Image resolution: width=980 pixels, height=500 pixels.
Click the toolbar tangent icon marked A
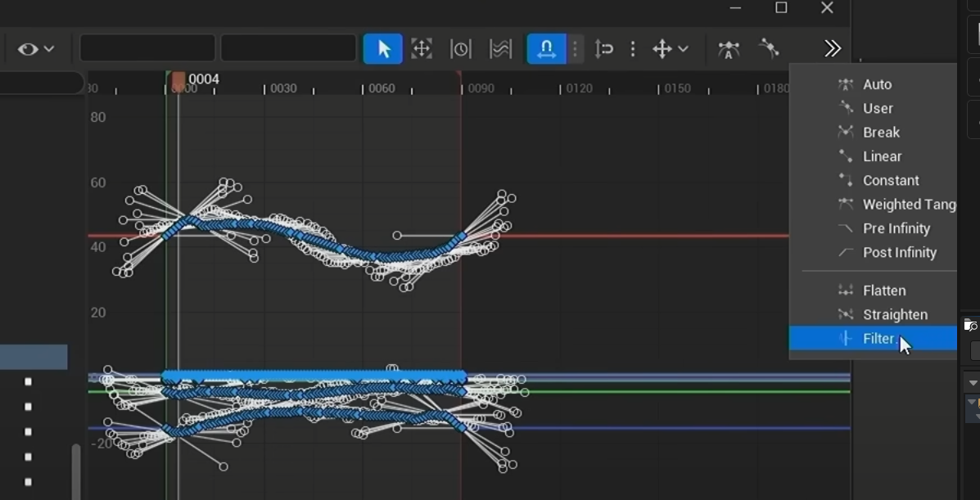[x=728, y=49]
